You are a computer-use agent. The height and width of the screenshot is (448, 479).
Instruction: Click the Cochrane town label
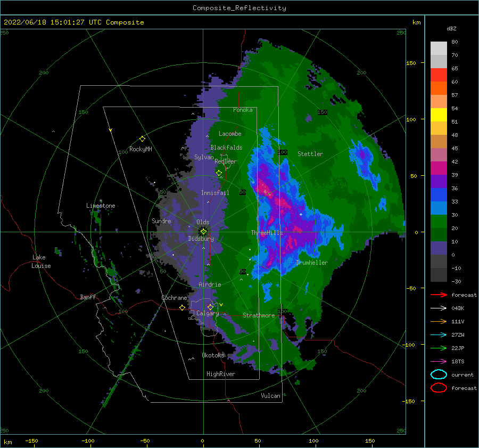[174, 298]
